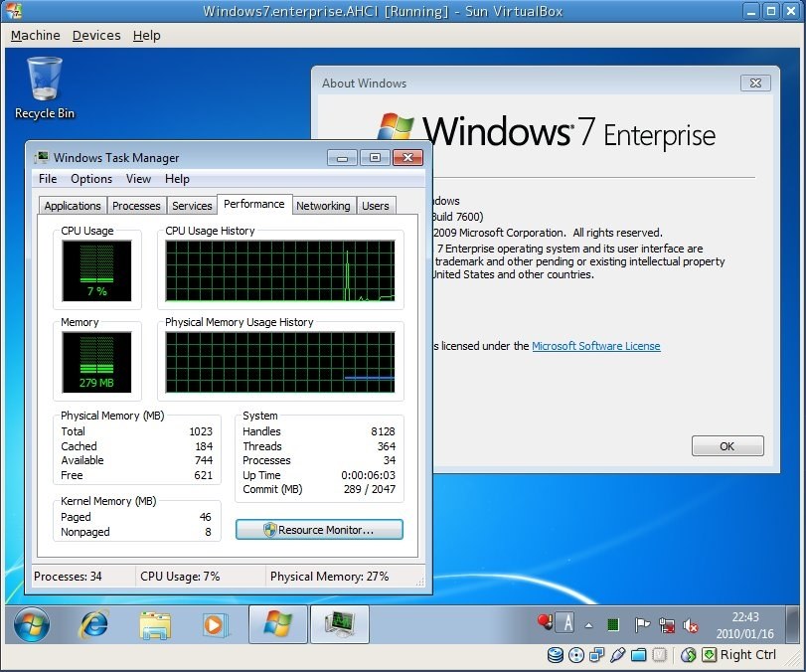The image size is (806, 672).
Task: Click VirtualBox CD/DVD drive status icon
Action: point(576,655)
